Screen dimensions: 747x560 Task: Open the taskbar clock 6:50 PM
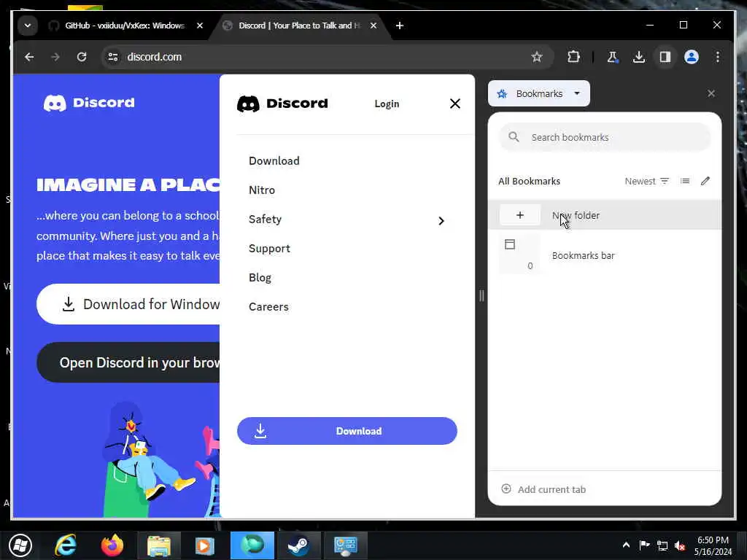[x=713, y=545]
